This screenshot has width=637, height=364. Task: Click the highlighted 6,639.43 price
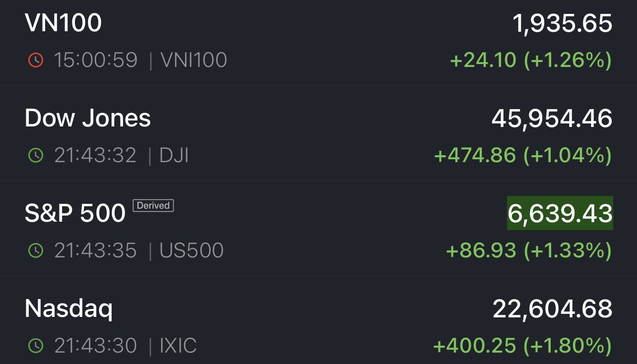[x=560, y=213]
